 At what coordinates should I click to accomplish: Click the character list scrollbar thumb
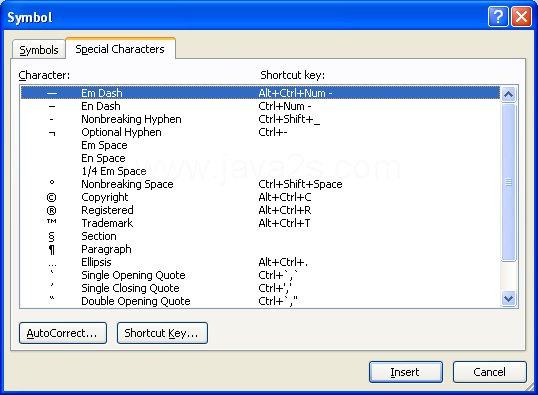tap(508, 182)
